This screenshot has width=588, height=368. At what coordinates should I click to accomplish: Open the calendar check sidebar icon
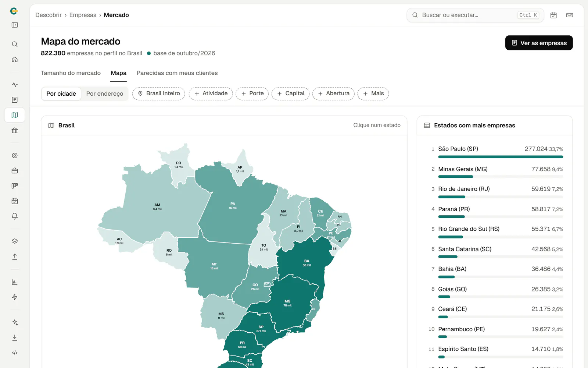click(x=15, y=201)
